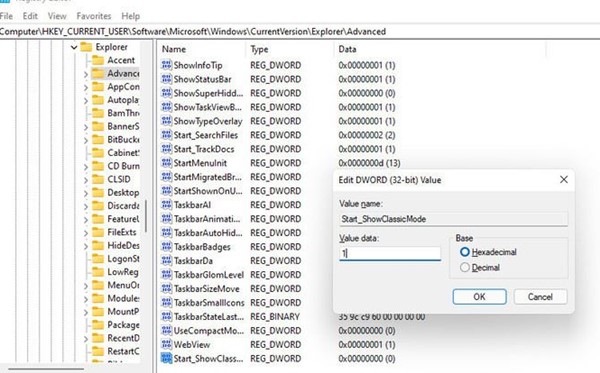
Task: Open the Help menu
Action: point(130,16)
